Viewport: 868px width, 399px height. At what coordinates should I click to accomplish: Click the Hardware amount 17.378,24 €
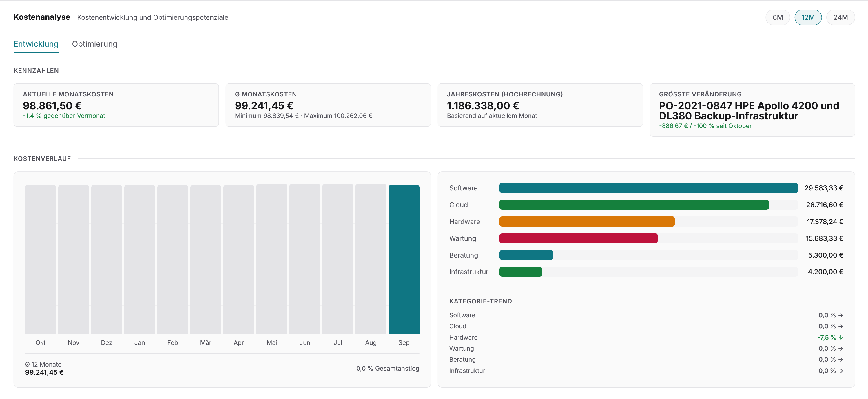pos(825,221)
